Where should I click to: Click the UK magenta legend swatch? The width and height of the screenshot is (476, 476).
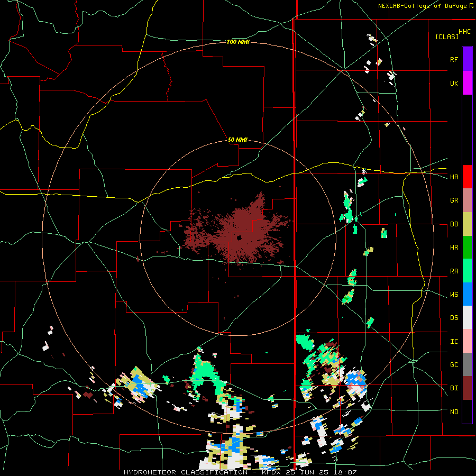tap(467, 83)
